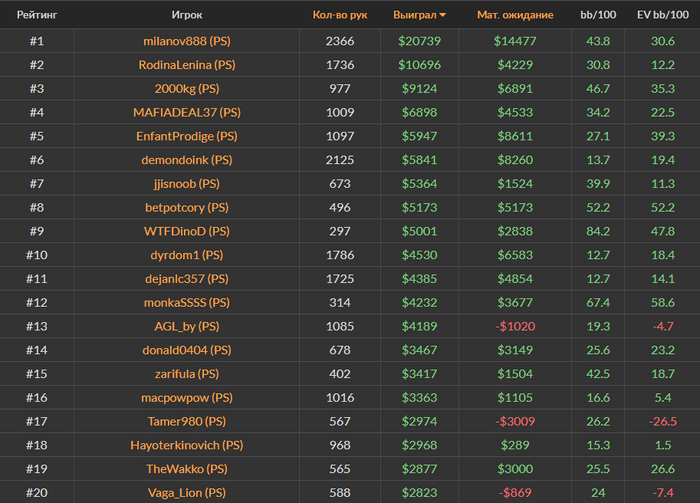
Task: Open player dejanlc357 (PS)
Action: pyautogui.click(x=187, y=279)
